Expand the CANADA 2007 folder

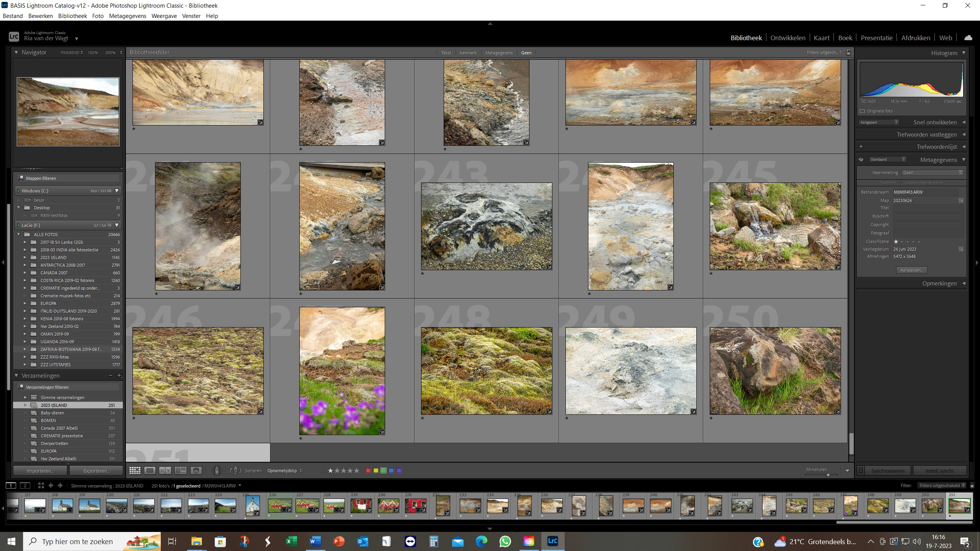(25, 273)
